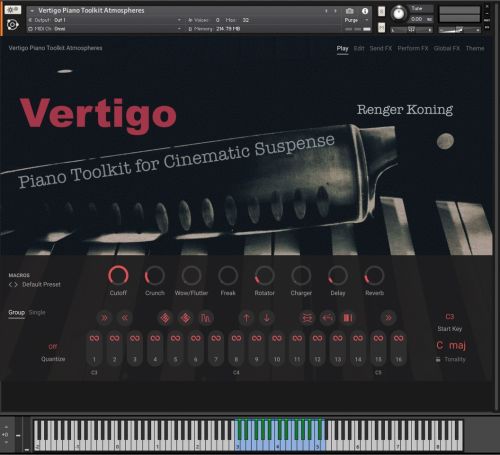Click the left-arrow-with-lines icon
500x455 pixels.
pyautogui.click(x=327, y=318)
